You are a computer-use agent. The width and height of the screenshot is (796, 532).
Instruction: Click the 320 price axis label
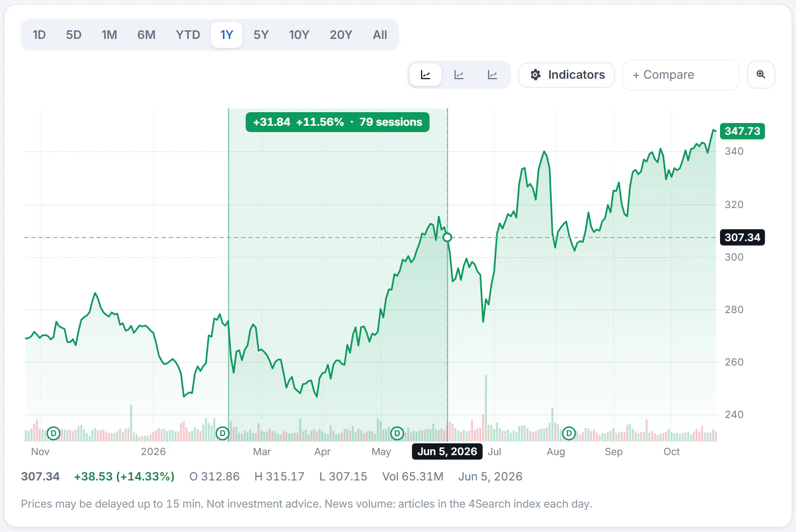pyautogui.click(x=734, y=205)
